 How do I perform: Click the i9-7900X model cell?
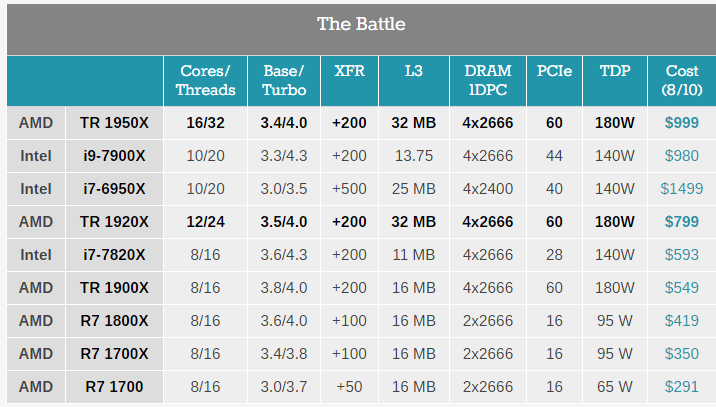[x=114, y=156]
